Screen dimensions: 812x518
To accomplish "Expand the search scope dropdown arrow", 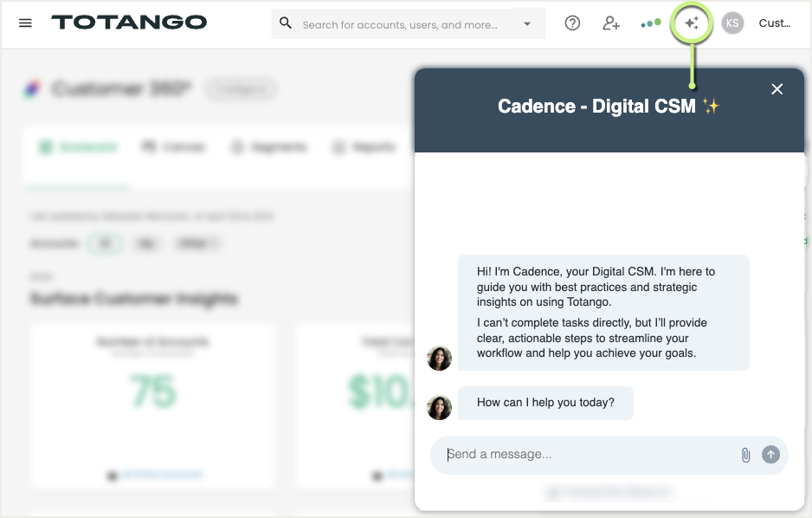I will point(527,23).
